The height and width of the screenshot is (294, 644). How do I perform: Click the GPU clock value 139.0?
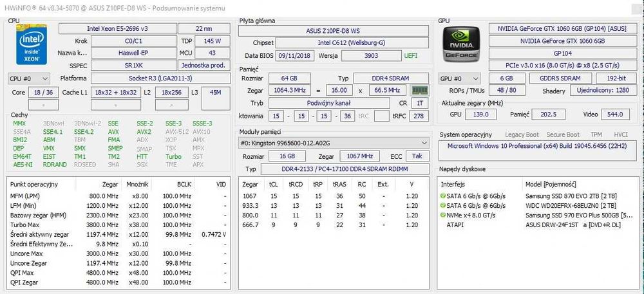480,115
